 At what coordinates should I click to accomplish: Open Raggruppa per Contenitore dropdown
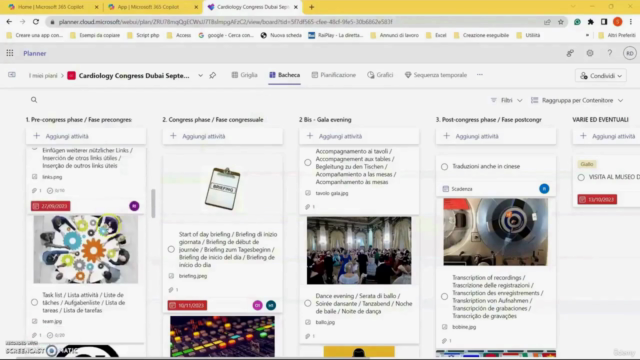pyautogui.click(x=577, y=100)
